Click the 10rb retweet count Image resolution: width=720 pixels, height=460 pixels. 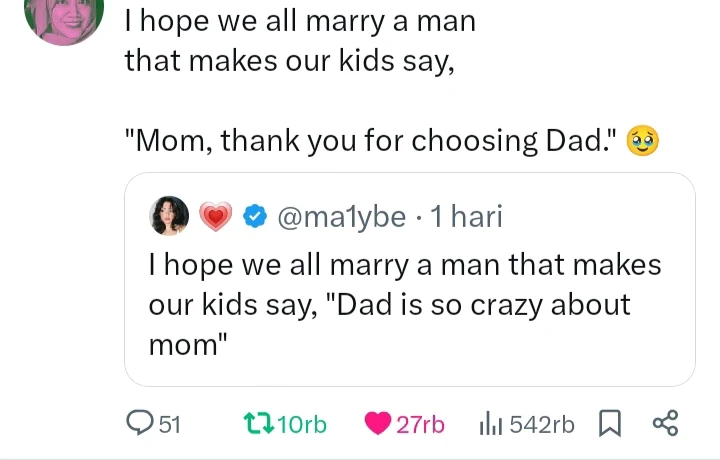click(x=300, y=425)
